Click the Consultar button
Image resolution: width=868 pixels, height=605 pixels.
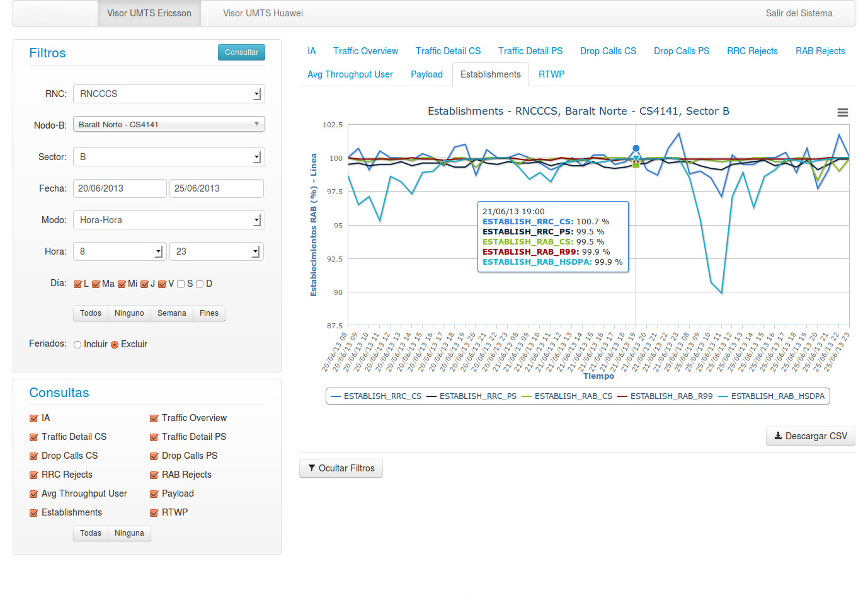241,52
